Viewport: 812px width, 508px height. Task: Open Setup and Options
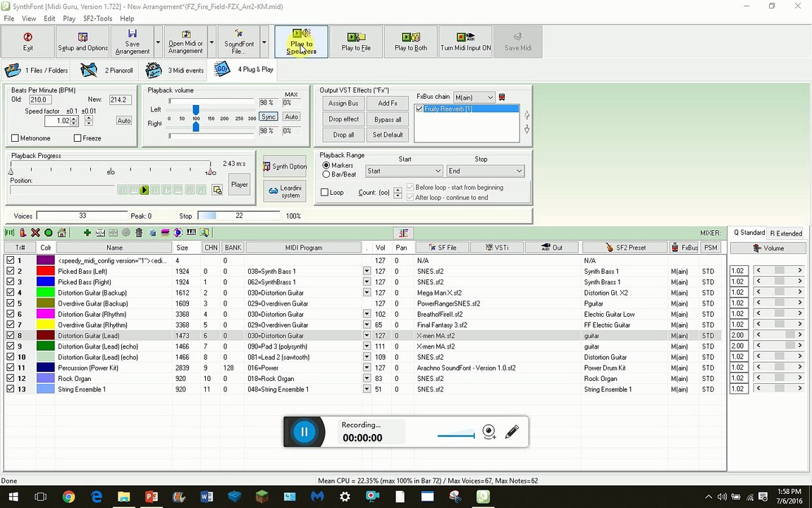(x=83, y=42)
